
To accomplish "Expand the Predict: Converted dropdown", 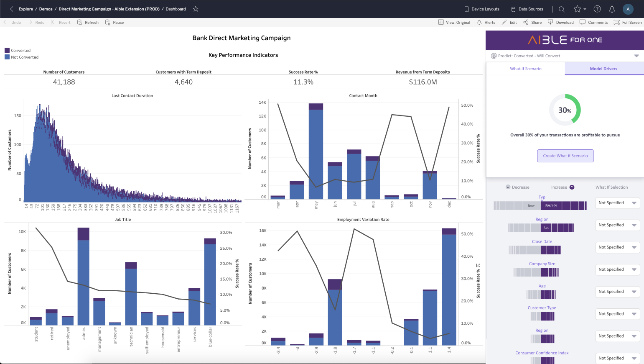I will click(636, 56).
